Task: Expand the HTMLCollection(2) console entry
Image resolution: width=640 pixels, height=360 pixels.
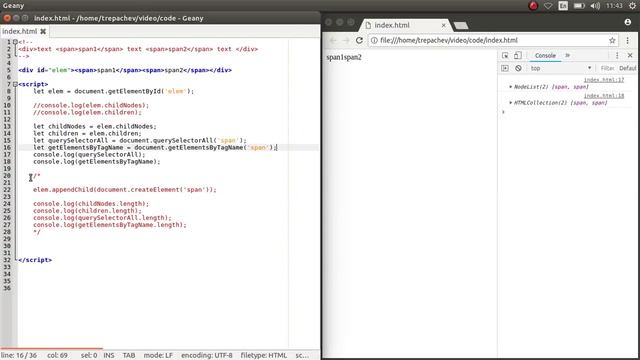Action: click(x=511, y=103)
